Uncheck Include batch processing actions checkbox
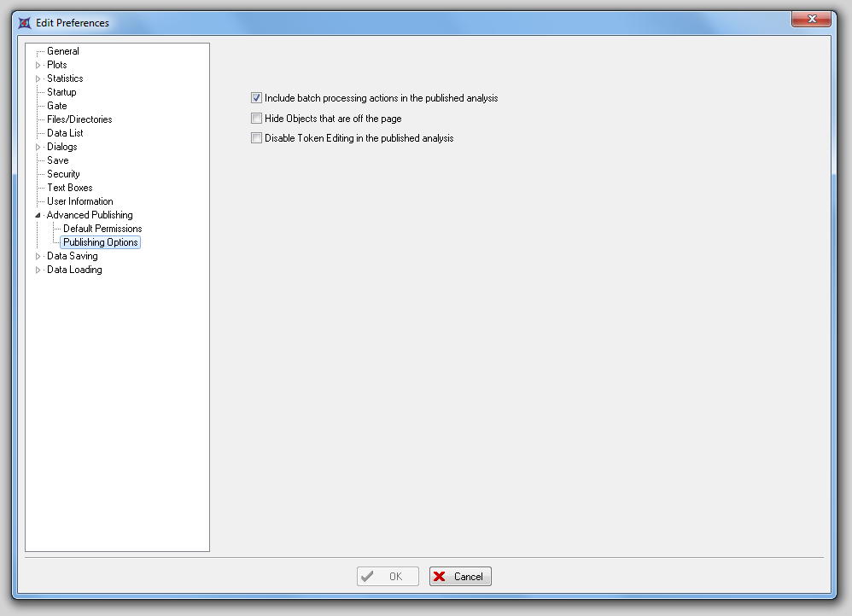The height and width of the screenshot is (616, 852). click(x=256, y=98)
